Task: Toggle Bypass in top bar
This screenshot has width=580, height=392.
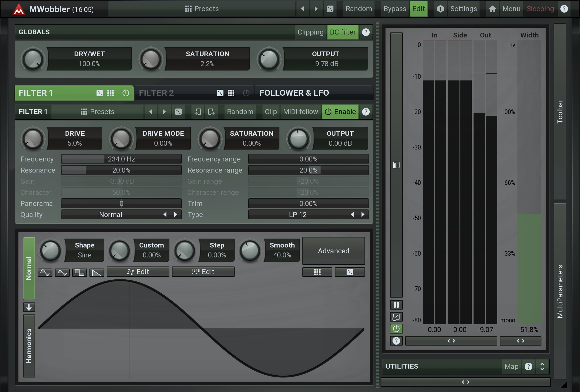Action: click(x=395, y=9)
